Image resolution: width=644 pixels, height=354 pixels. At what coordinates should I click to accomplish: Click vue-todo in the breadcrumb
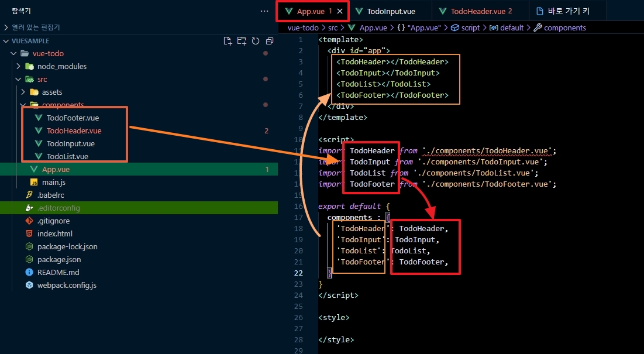[x=303, y=28]
